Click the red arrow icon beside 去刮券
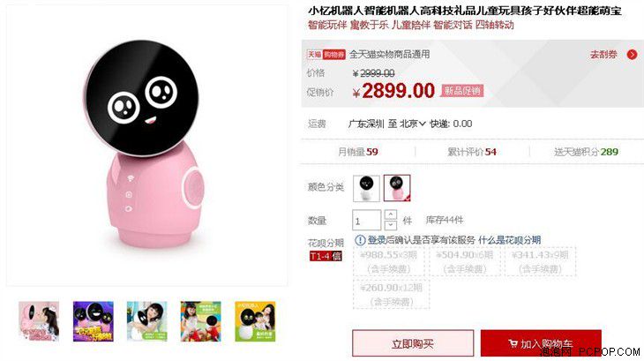 click(632, 55)
